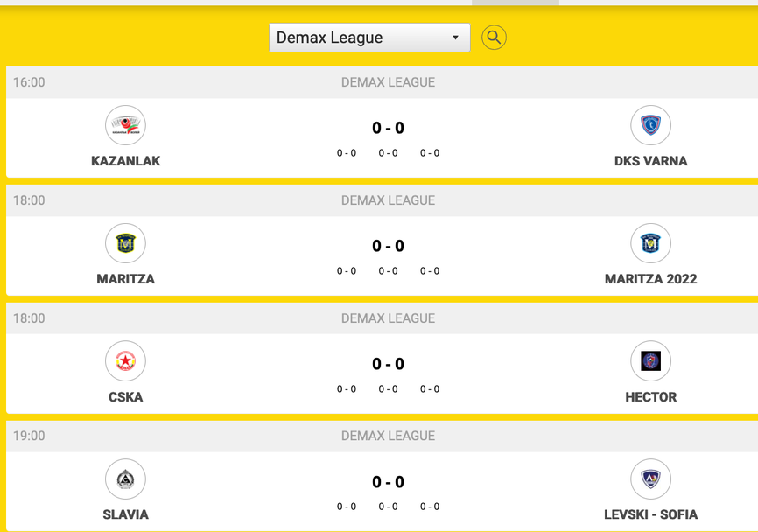Click the Maritza 2022 team logo
Screen dimensions: 758x532
(x=650, y=243)
